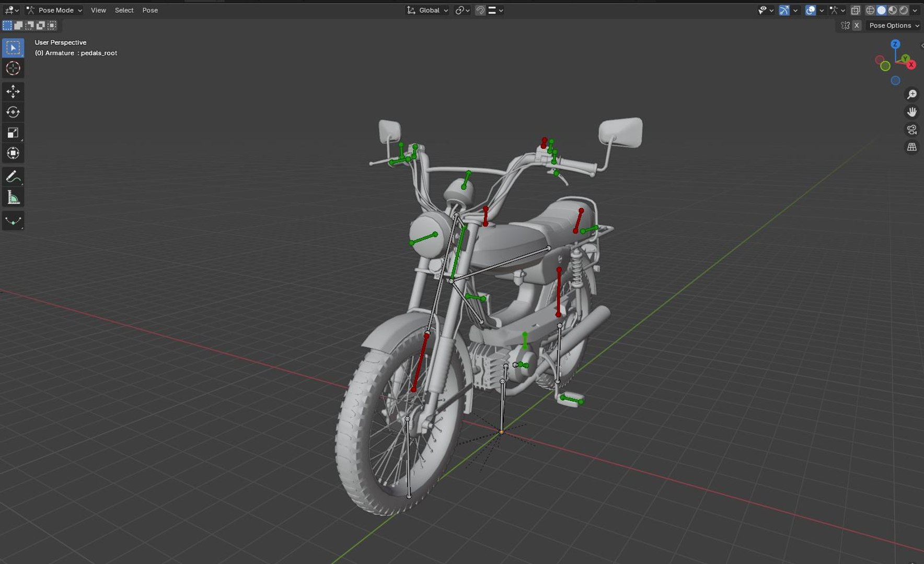The height and width of the screenshot is (564, 924).
Task: Switch to solid viewport shading
Action: (x=881, y=10)
